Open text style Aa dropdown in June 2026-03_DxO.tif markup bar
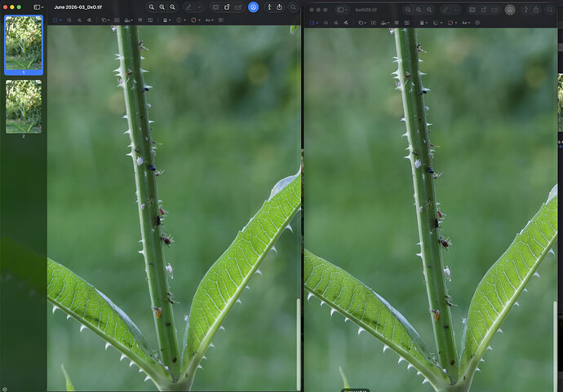563x392 pixels. click(x=210, y=20)
